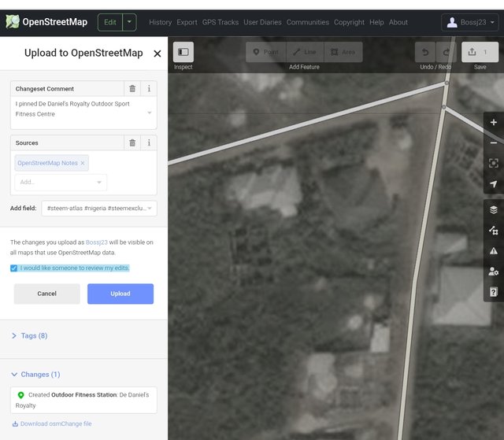The width and height of the screenshot is (504, 440).
Task: Open the help question mark icon
Action: click(x=494, y=292)
